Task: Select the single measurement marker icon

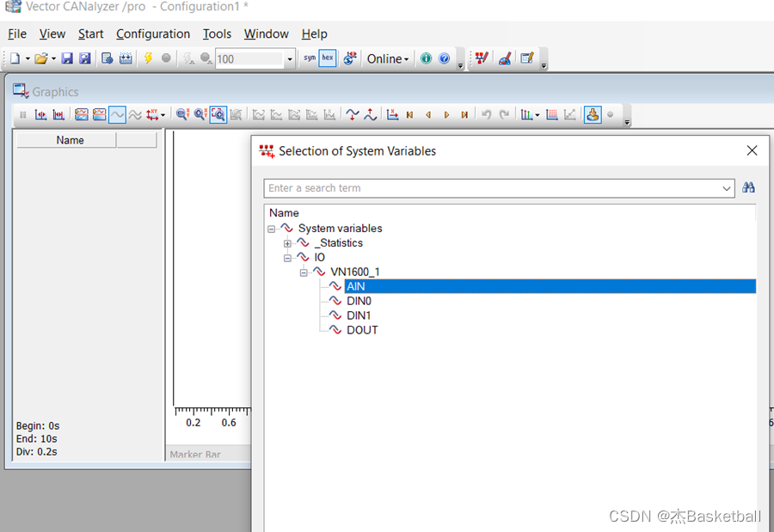Action: [x=40, y=114]
